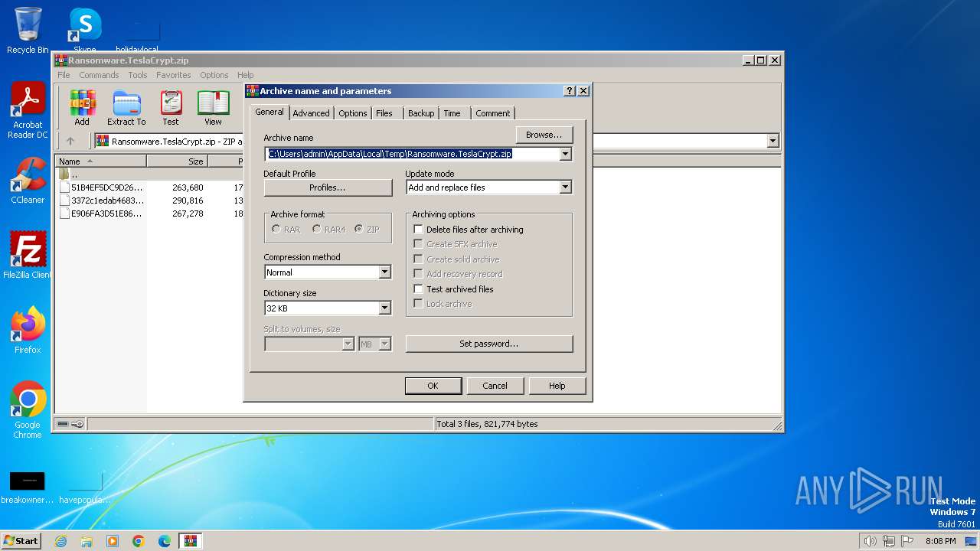The image size is (980, 551).
Task: Confirm dialog with OK button
Action: pos(433,386)
